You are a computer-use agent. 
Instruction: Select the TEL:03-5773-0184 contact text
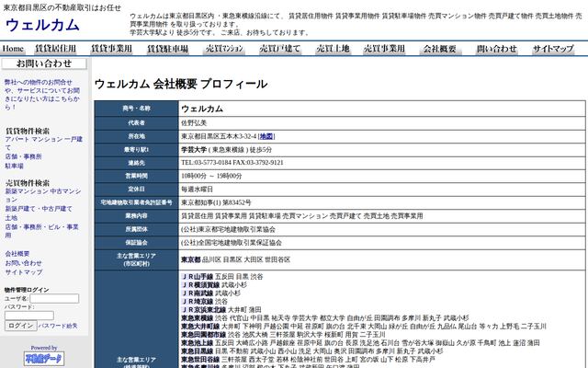click(206, 163)
